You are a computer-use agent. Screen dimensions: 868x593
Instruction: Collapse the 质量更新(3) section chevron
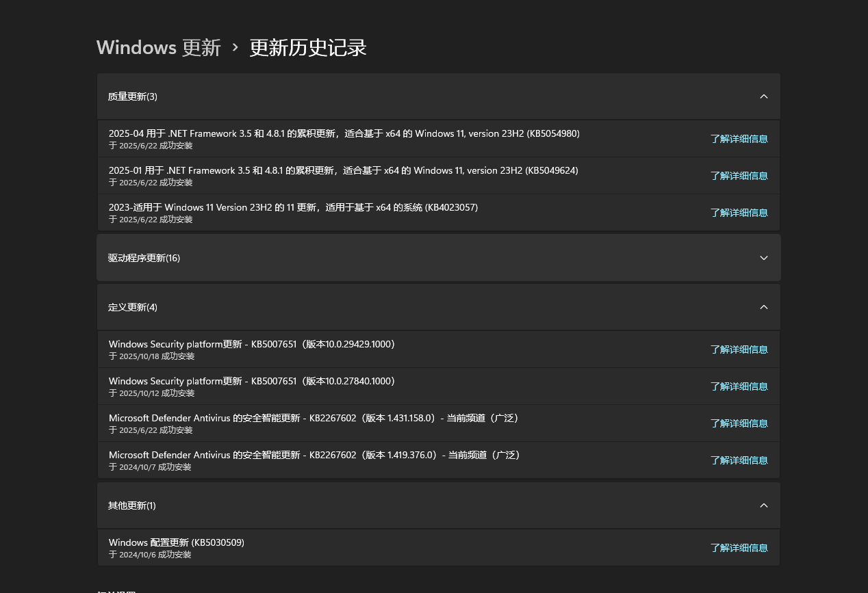pyautogui.click(x=764, y=96)
